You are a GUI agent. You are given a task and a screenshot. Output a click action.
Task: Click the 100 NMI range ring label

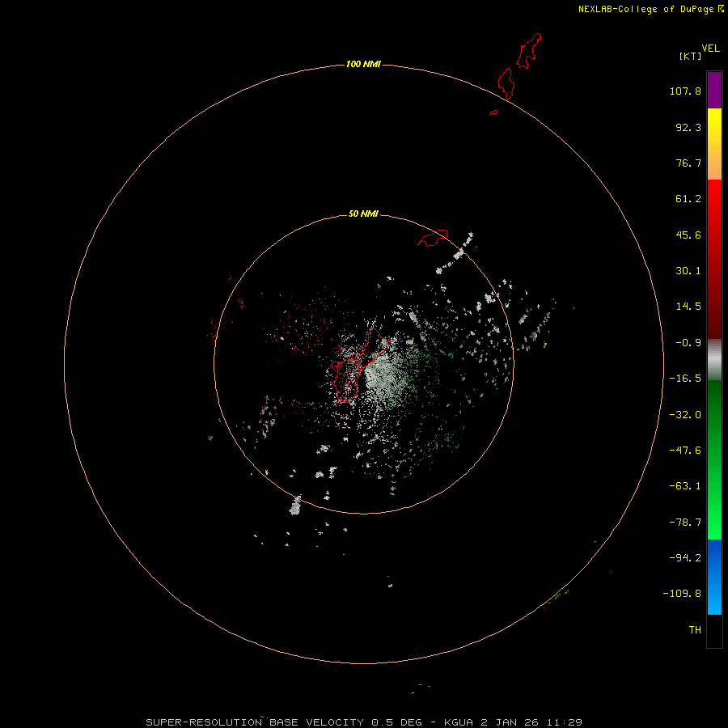tap(363, 64)
